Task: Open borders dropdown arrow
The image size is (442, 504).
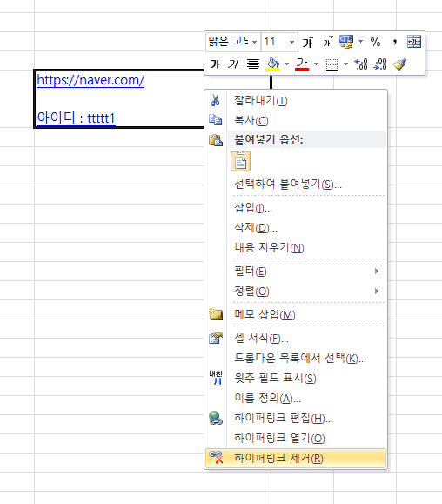Action: (x=345, y=64)
